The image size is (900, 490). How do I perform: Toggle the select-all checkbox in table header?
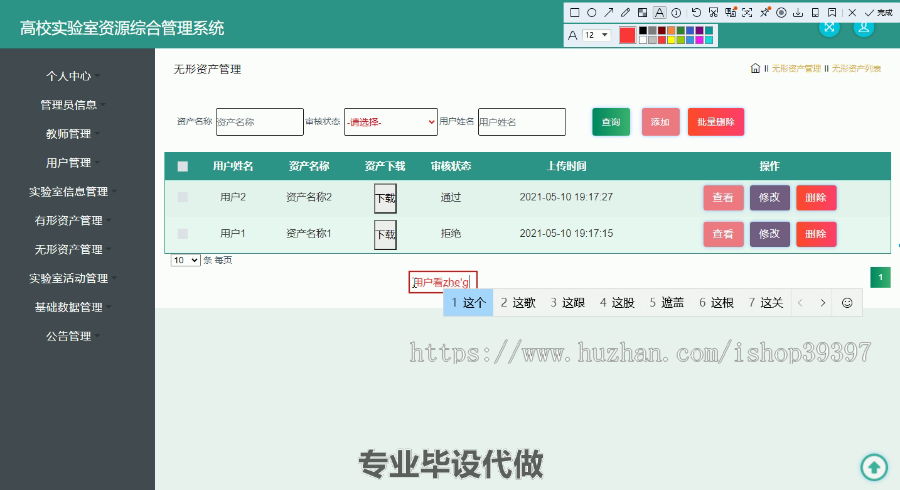point(183,166)
